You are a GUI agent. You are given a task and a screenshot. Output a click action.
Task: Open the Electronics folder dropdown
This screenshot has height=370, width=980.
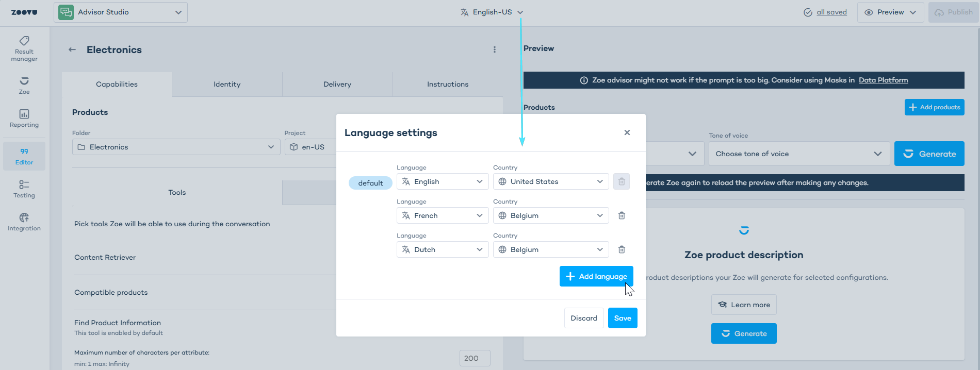pyautogui.click(x=176, y=147)
